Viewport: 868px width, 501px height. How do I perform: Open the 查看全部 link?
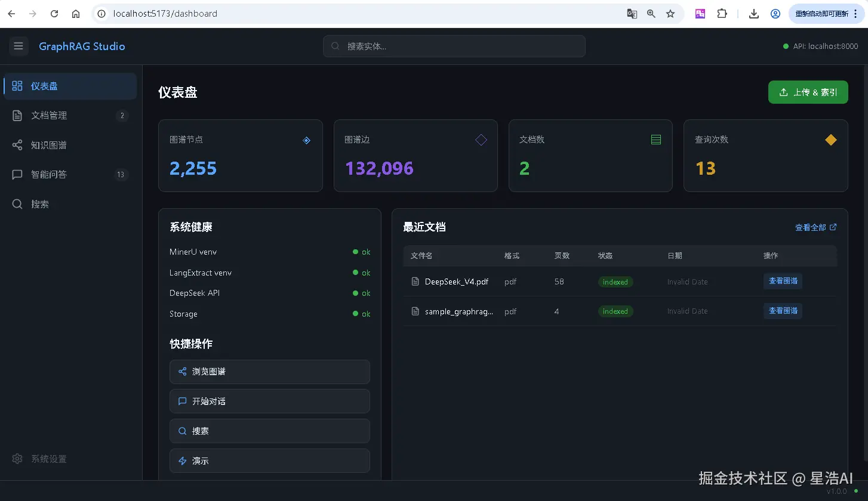point(815,227)
